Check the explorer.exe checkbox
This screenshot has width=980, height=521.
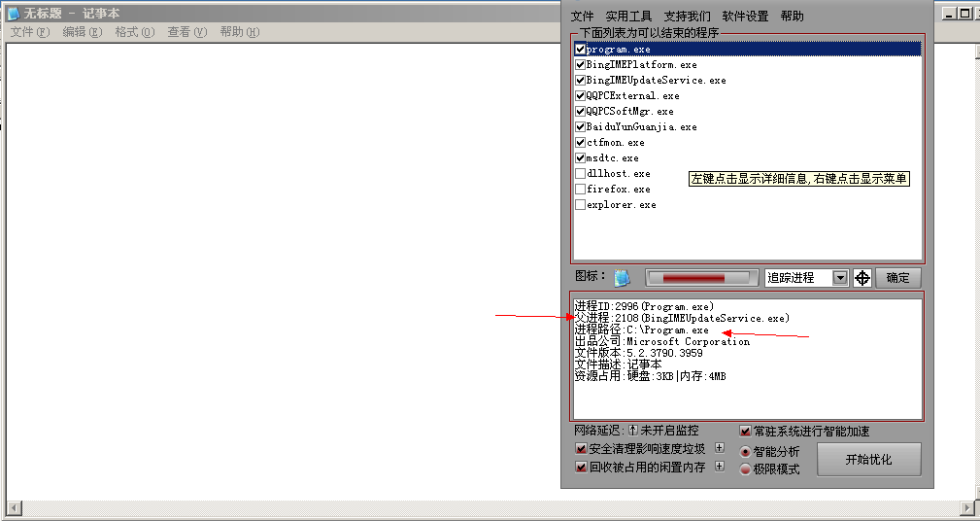pyautogui.click(x=580, y=205)
